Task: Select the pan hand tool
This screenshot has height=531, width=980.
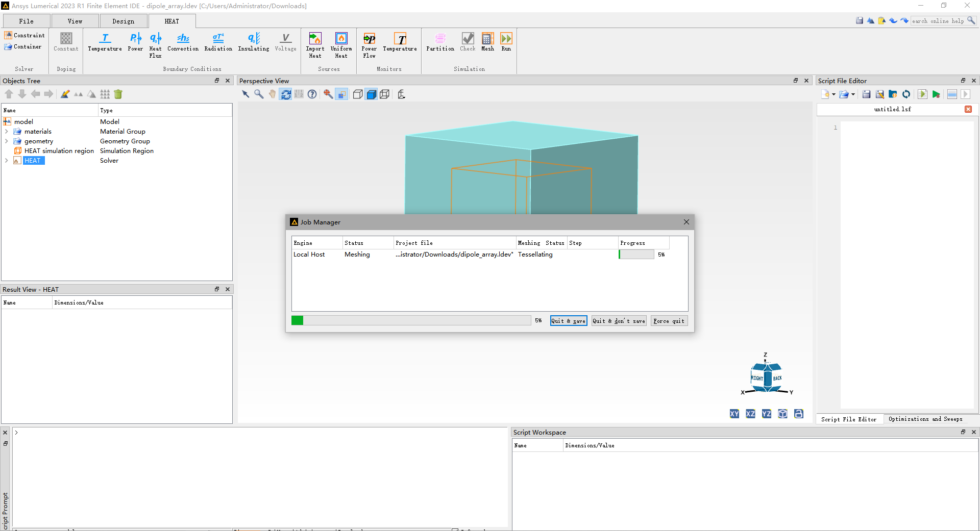Action: coord(272,94)
